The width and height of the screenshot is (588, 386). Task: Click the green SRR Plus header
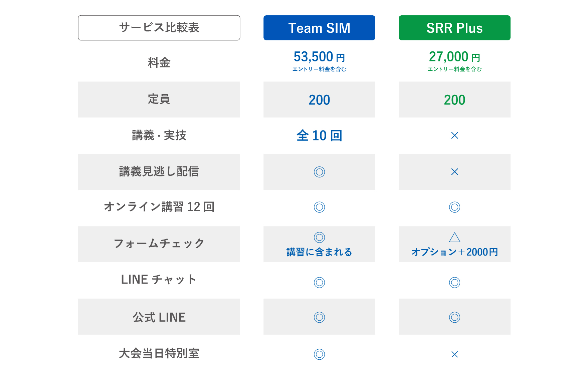tap(454, 28)
